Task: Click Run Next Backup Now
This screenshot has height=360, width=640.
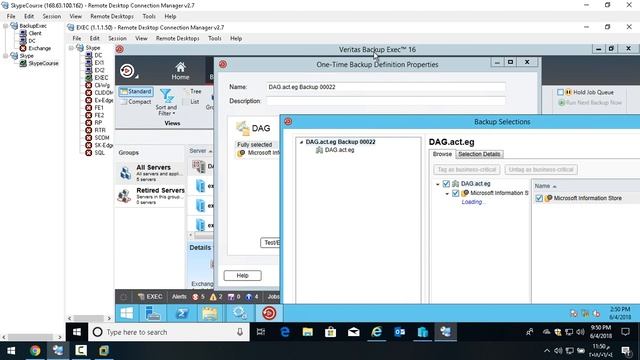Action: [x=590, y=102]
